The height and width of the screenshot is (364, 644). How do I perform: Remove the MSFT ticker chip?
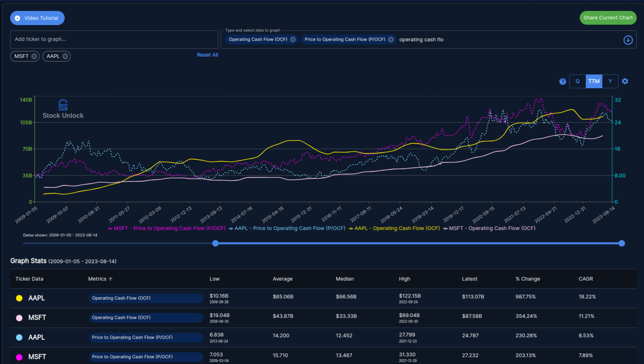tap(34, 56)
